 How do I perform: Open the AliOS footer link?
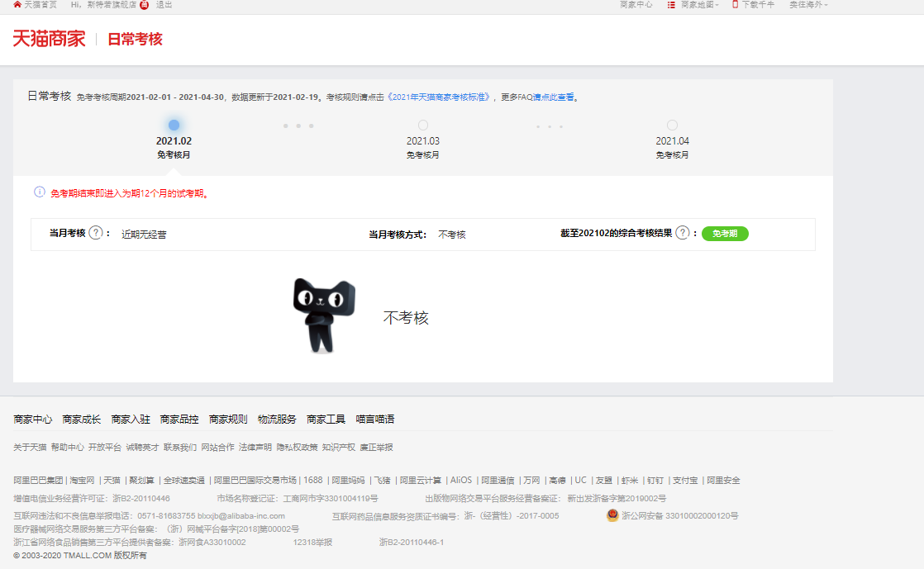click(x=461, y=481)
